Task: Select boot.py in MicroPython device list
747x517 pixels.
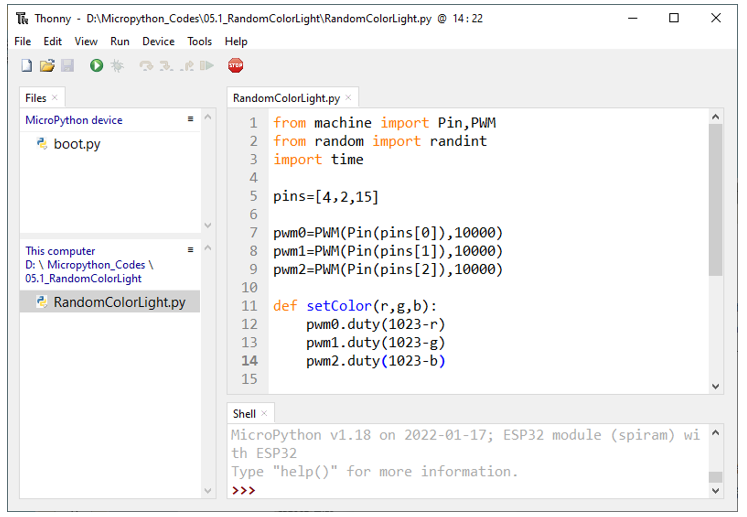Action: tap(77, 144)
